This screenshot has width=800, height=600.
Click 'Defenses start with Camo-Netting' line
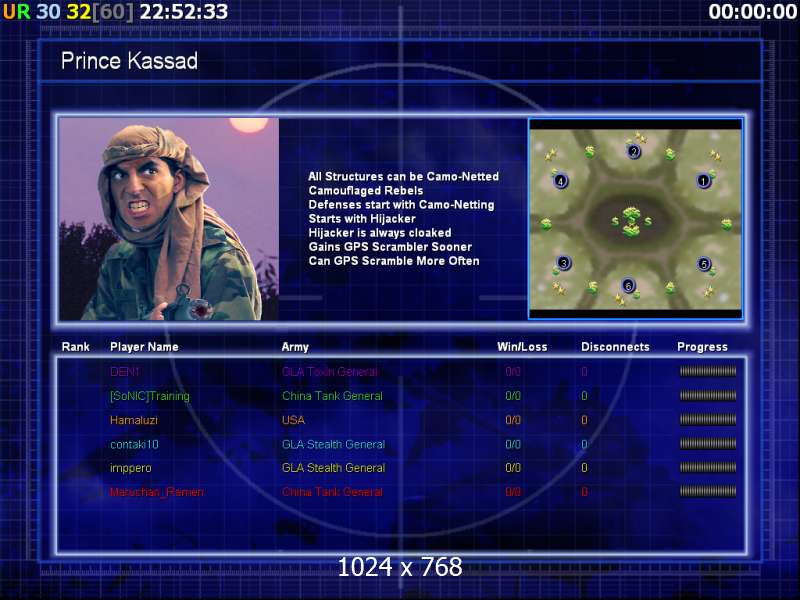pyautogui.click(x=402, y=205)
